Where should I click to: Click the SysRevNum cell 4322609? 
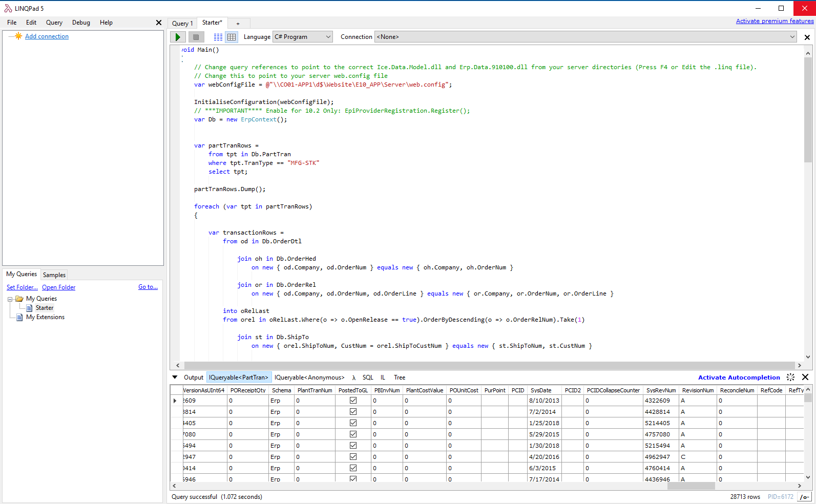661,401
